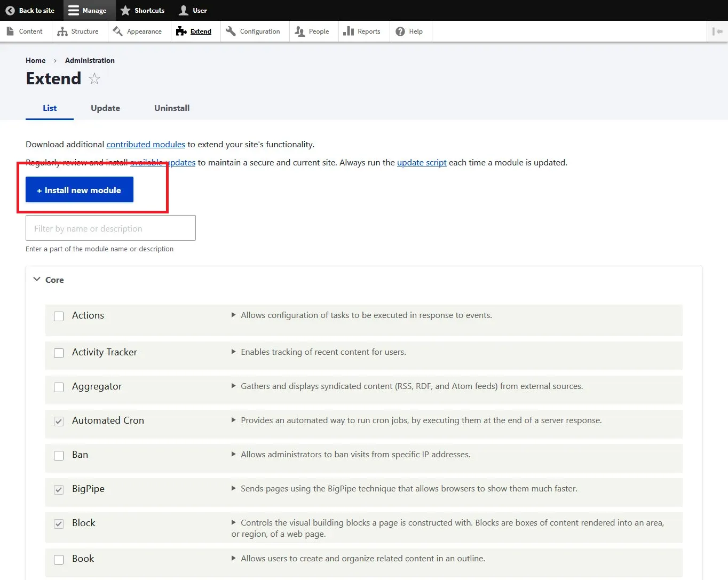This screenshot has width=728, height=580.
Task: Click the Reports bar chart icon
Action: [349, 31]
